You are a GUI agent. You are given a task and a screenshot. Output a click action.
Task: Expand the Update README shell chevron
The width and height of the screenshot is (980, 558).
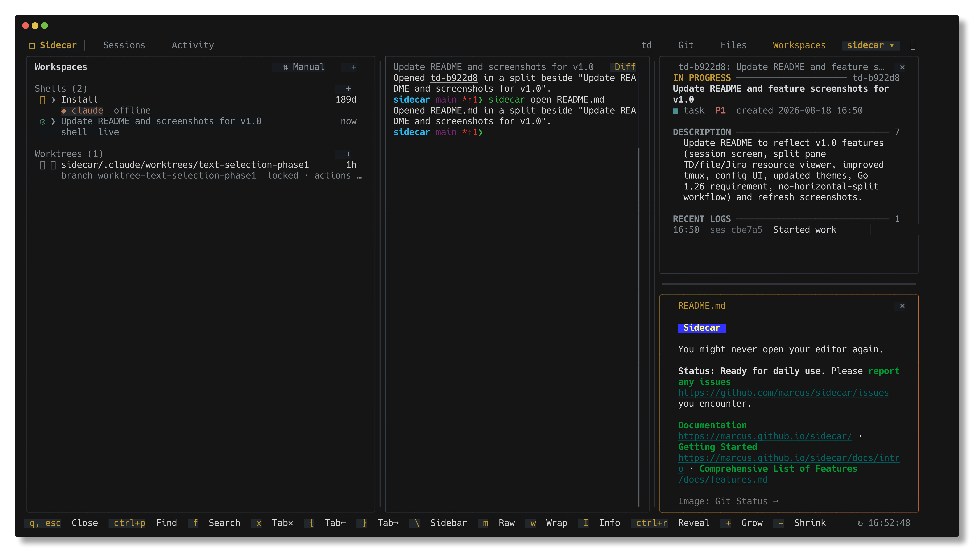pyautogui.click(x=53, y=122)
